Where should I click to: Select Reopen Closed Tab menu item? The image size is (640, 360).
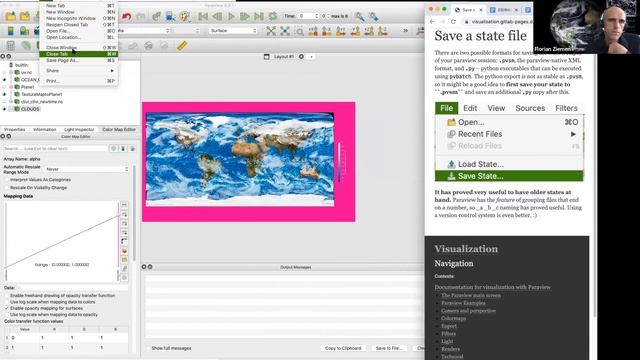coord(79,24)
